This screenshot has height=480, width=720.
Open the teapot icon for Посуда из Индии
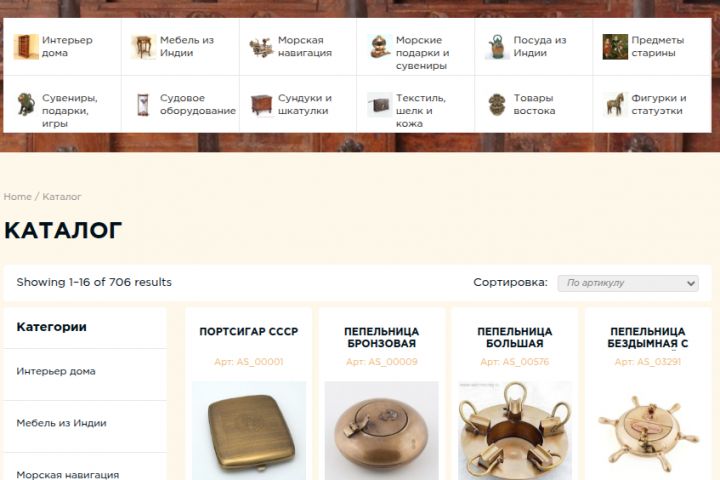tap(497, 47)
